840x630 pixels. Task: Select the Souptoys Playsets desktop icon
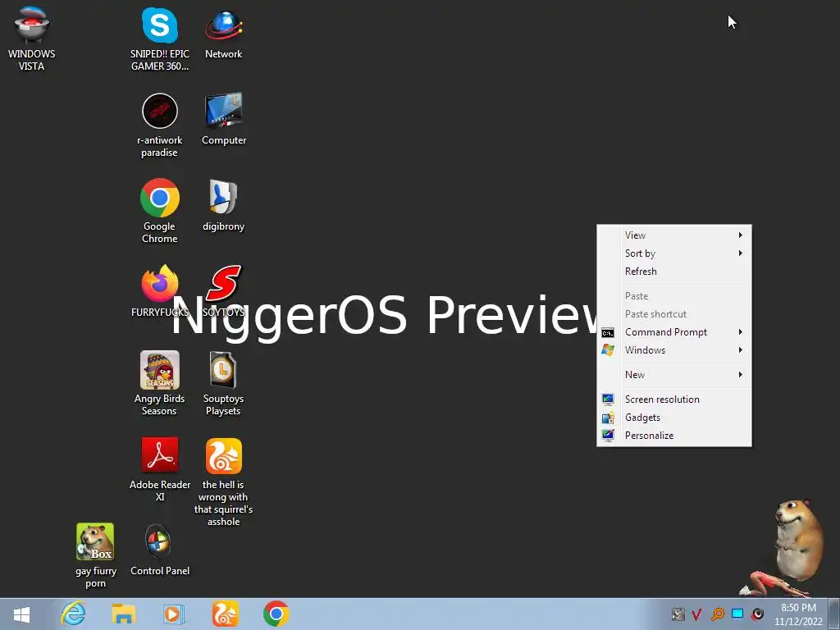click(223, 384)
